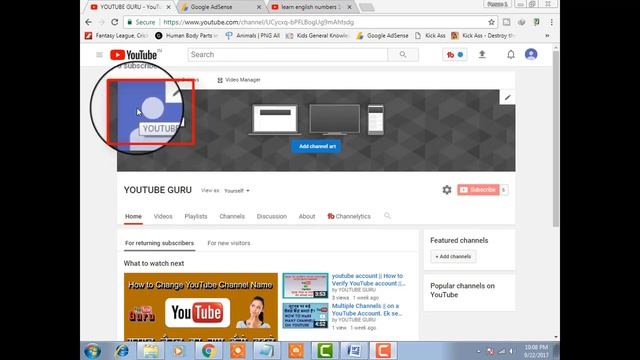Viewport: 640px width, 360px height.
Task: Go back with browser back arrow
Action: point(89,22)
